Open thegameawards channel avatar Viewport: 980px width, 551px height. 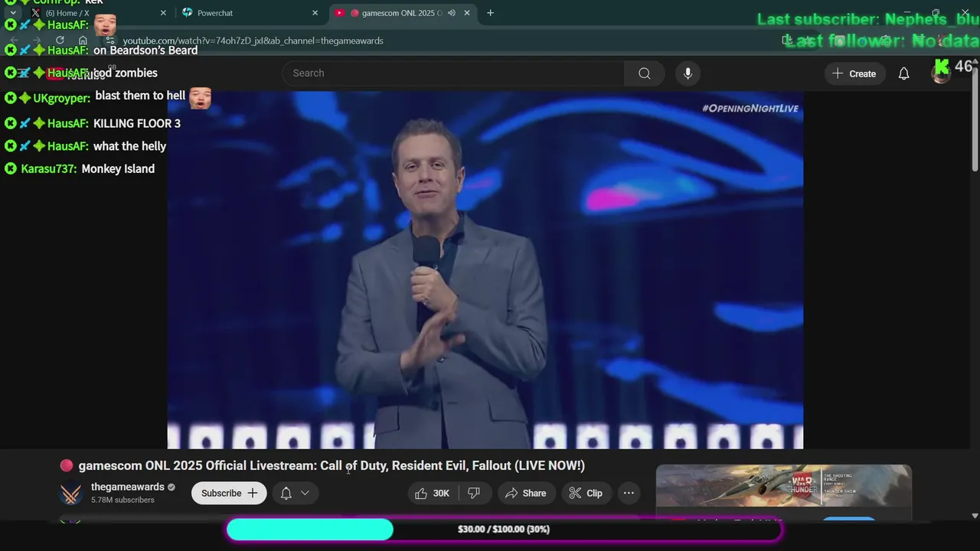point(71,493)
